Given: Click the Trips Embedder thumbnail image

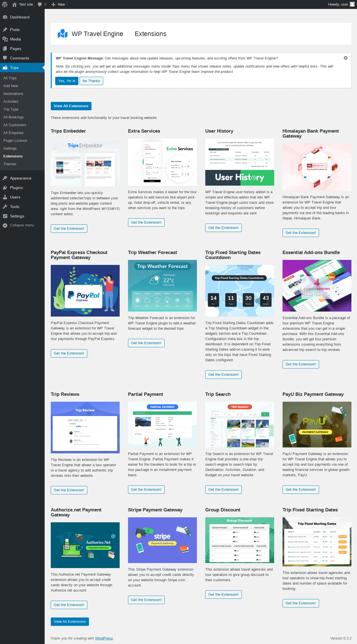Looking at the screenshot, I should 85,162.
